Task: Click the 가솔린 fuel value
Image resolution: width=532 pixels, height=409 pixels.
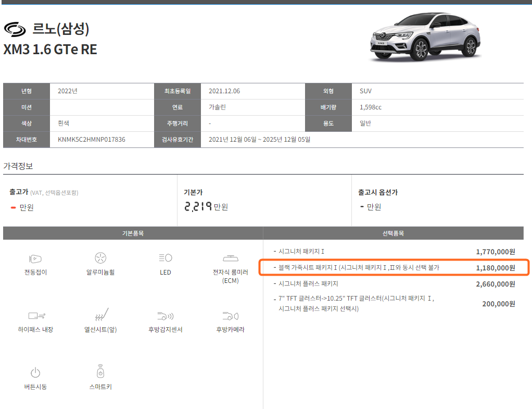Action: coord(218,107)
